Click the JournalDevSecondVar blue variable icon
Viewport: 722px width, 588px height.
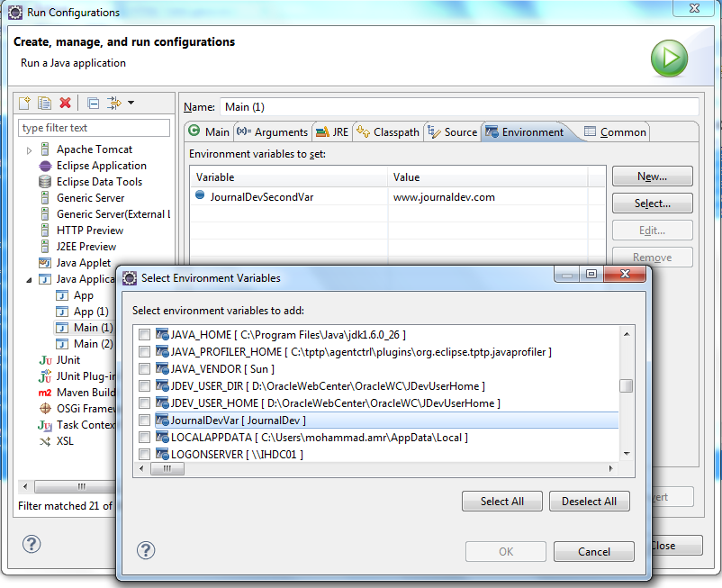pyautogui.click(x=200, y=194)
